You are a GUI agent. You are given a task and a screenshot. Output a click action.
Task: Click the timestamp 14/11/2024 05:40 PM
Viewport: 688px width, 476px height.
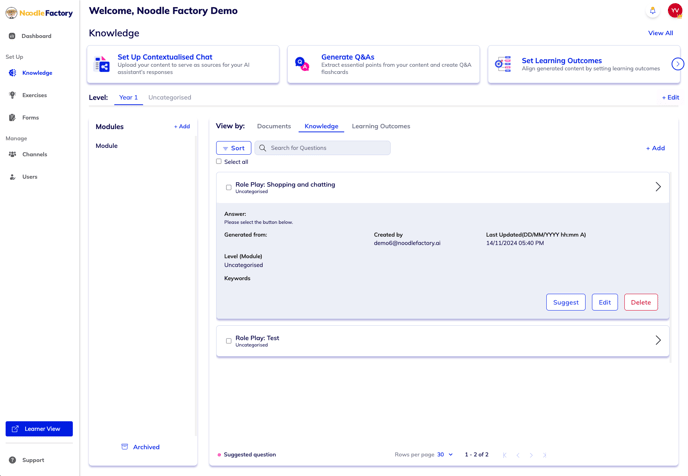click(515, 243)
